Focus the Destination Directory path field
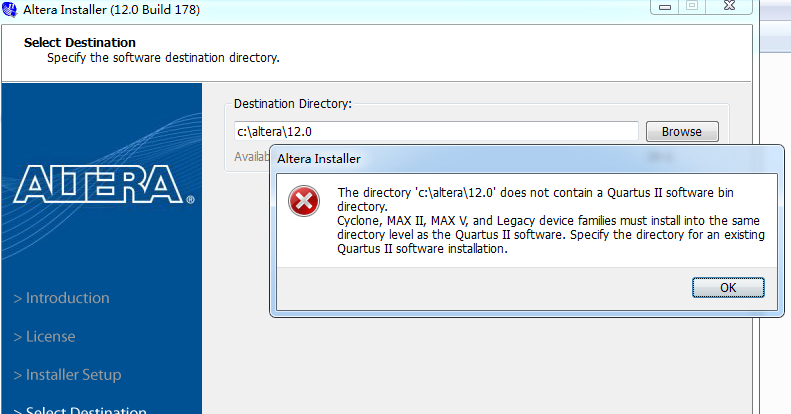Image resolution: width=791 pixels, height=414 pixels. click(x=436, y=132)
